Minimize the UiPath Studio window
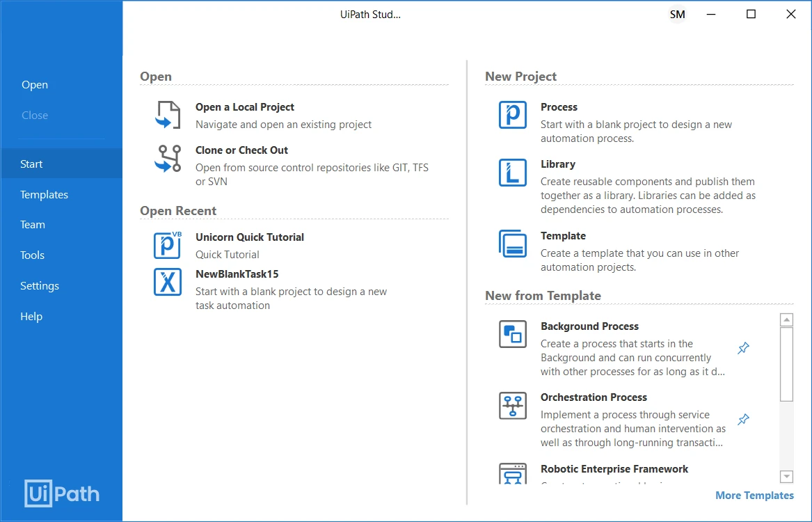The width and height of the screenshot is (812, 522). (711, 15)
